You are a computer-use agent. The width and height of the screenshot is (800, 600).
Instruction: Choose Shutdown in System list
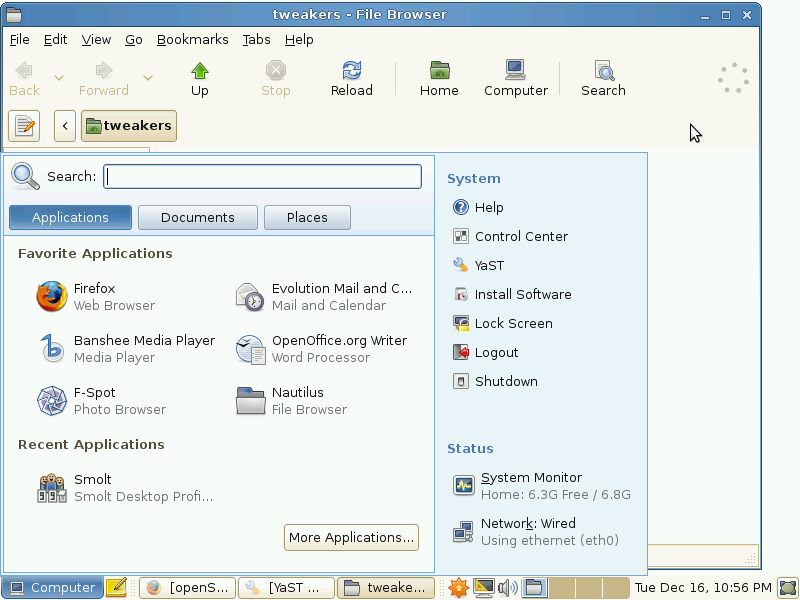495,382
